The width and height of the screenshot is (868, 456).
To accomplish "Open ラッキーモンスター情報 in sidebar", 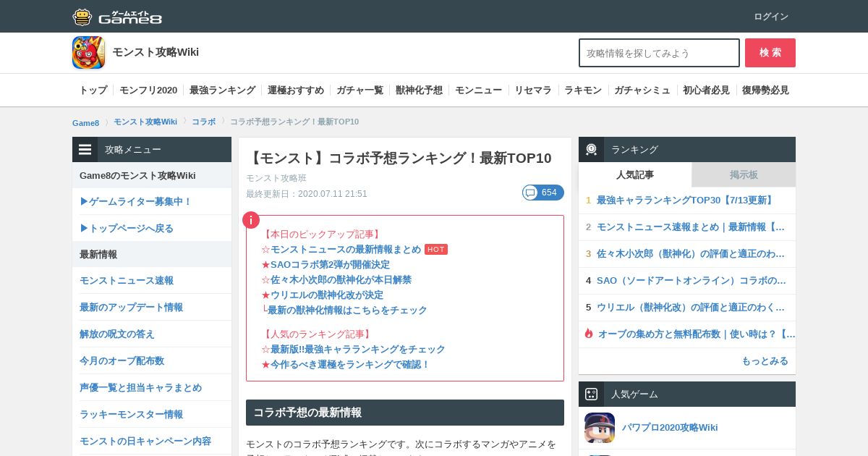I will click(131, 414).
